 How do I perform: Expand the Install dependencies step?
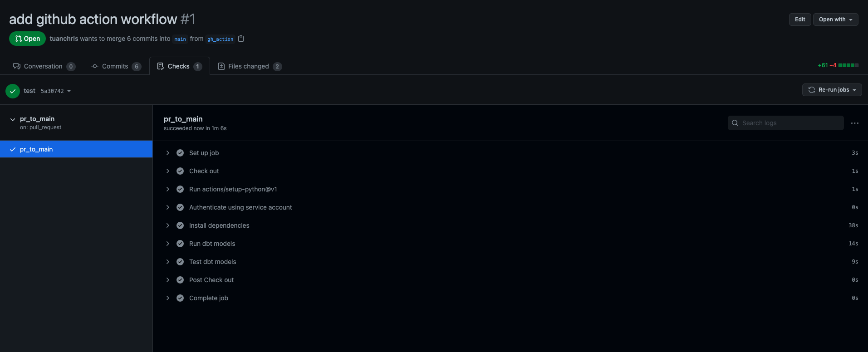168,225
